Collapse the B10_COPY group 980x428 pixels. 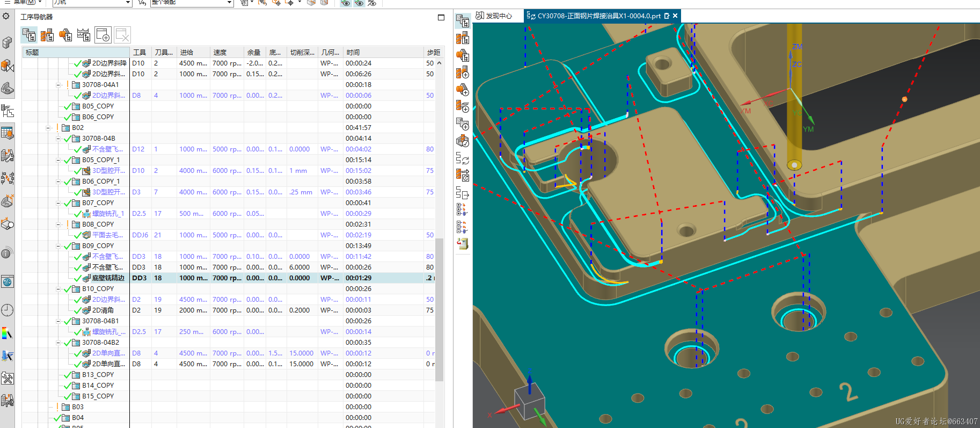58,289
